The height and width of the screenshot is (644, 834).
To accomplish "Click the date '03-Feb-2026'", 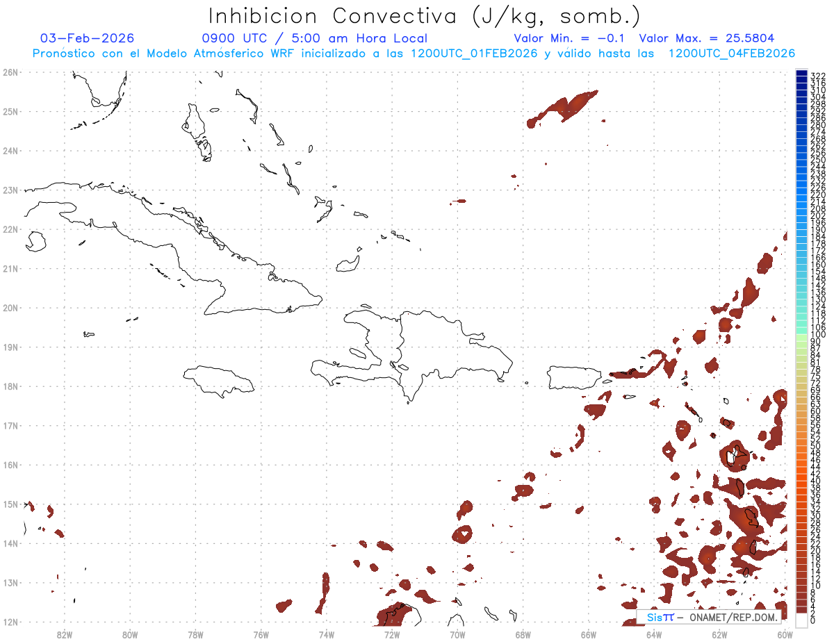I will (x=88, y=38).
